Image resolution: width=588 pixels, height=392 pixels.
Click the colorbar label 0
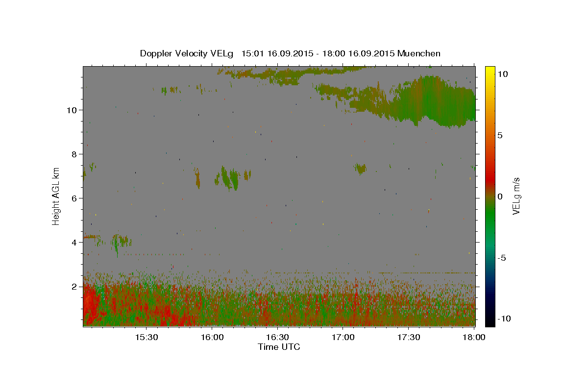(500, 196)
